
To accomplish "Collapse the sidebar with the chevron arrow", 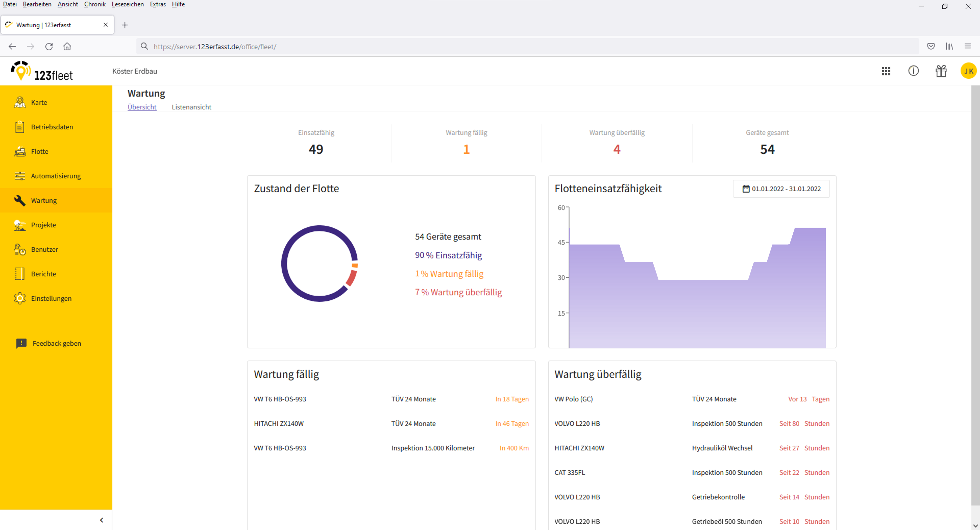I will click(x=101, y=520).
